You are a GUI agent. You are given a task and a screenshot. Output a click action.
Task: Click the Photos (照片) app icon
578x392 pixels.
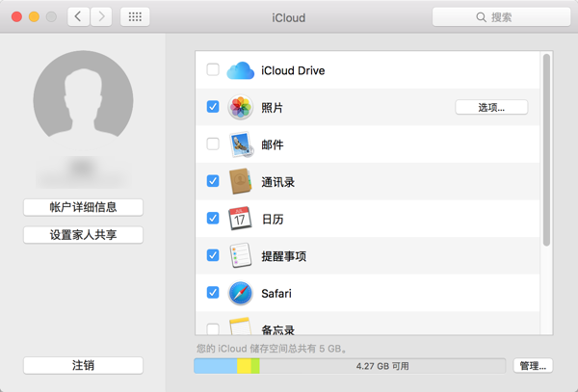[240, 107]
